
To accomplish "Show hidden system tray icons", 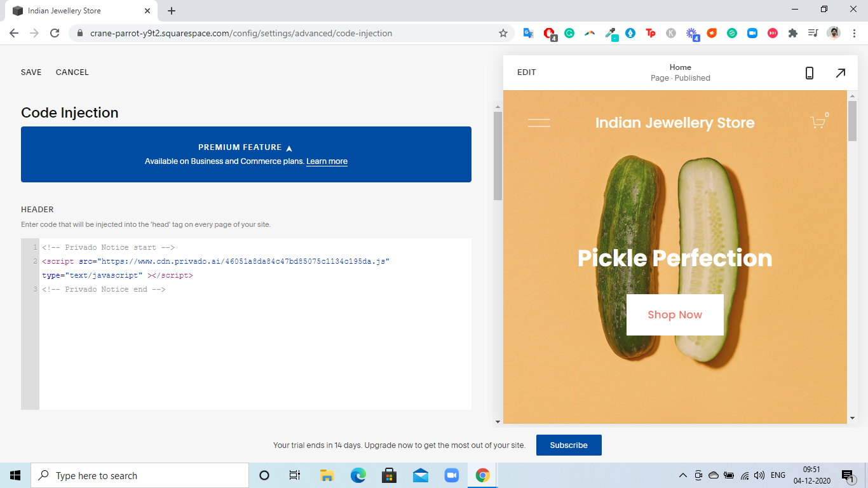I will pos(683,475).
